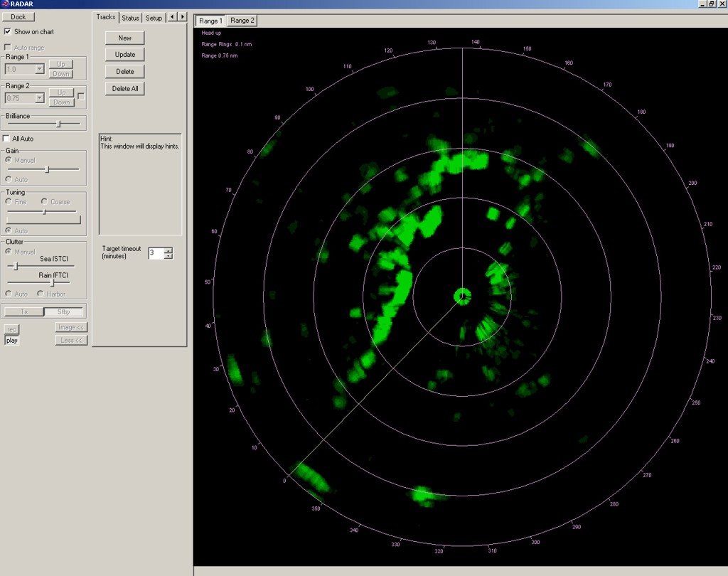Click the New track button
This screenshot has height=576, width=728.
[124, 38]
